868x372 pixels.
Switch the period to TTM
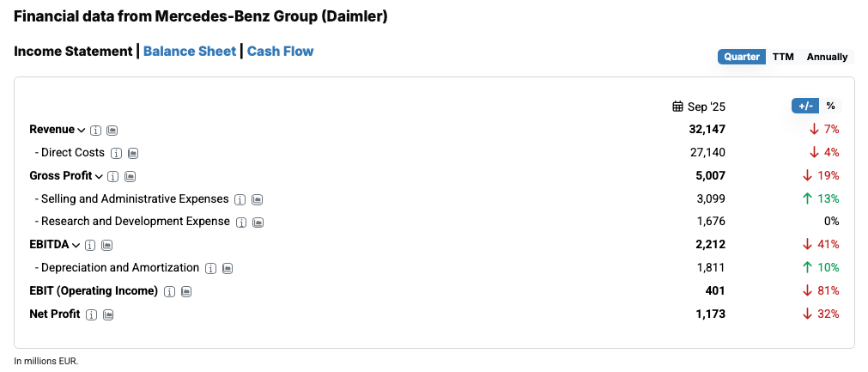pyautogui.click(x=783, y=57)
